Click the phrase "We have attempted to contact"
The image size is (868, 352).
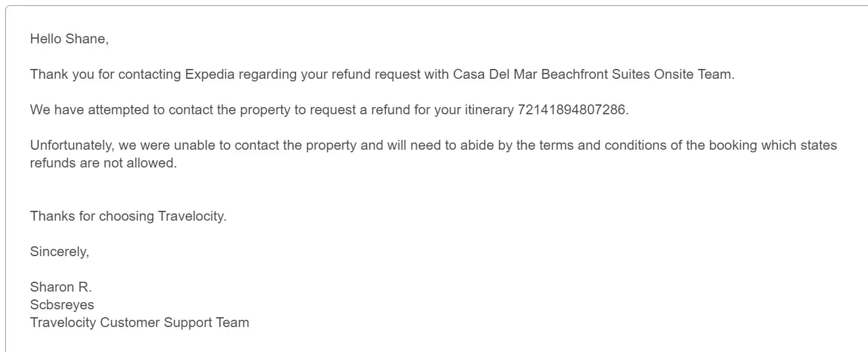point(112,110)
